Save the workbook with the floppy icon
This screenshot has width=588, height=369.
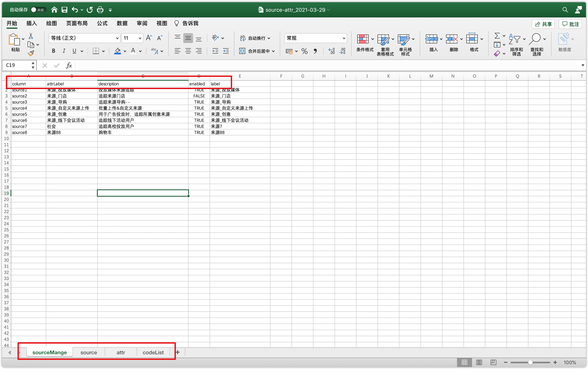click(64, 10)
